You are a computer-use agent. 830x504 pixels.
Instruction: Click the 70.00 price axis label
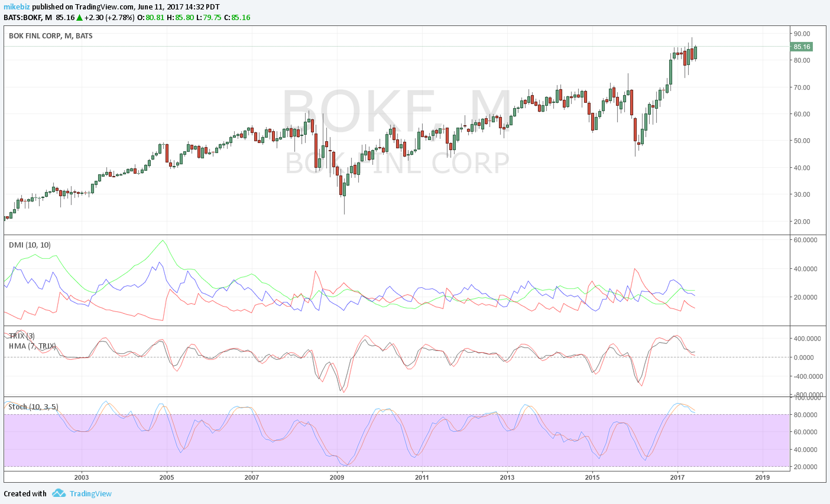[x=802, y=87]
